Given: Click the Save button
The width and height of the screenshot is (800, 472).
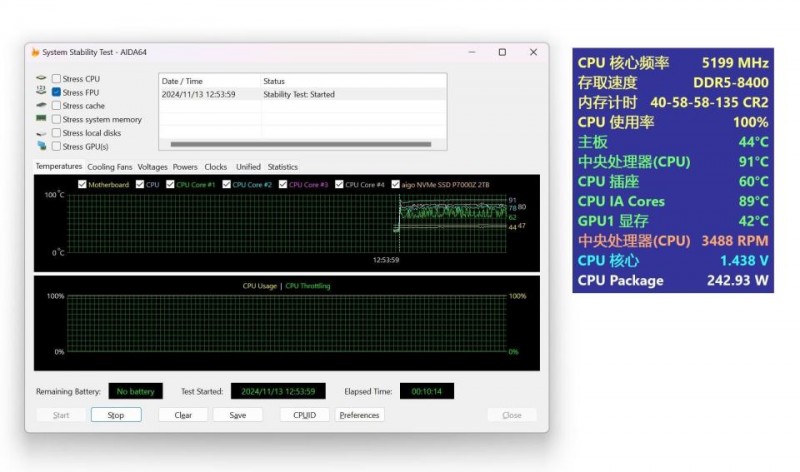Looking at the screenshot, I should pos(237,415).
